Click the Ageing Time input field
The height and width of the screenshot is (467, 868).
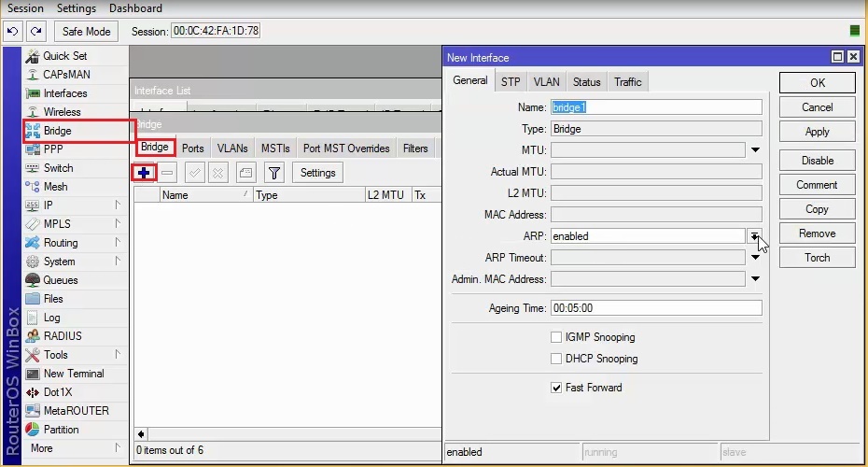pyautogui.click(x=656, y=308)
